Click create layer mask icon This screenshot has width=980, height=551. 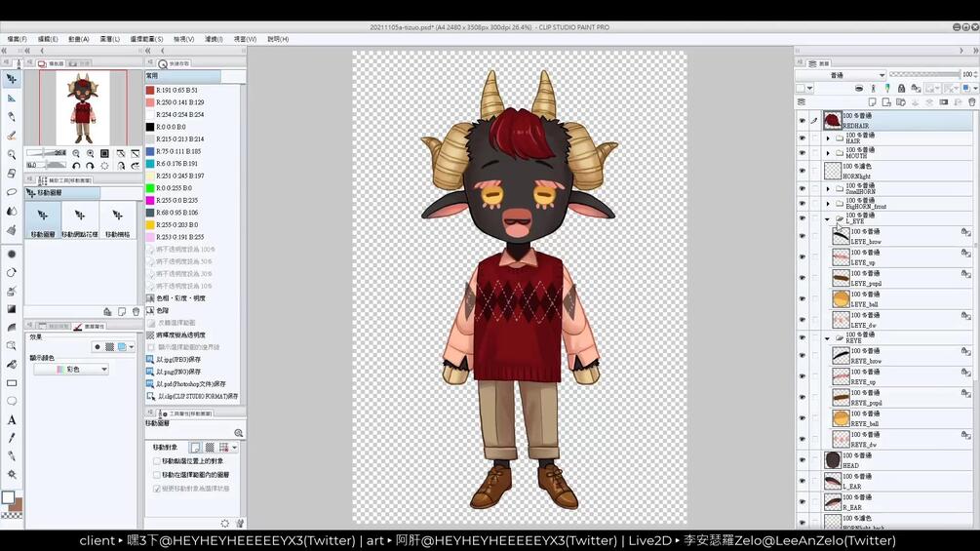943,101
